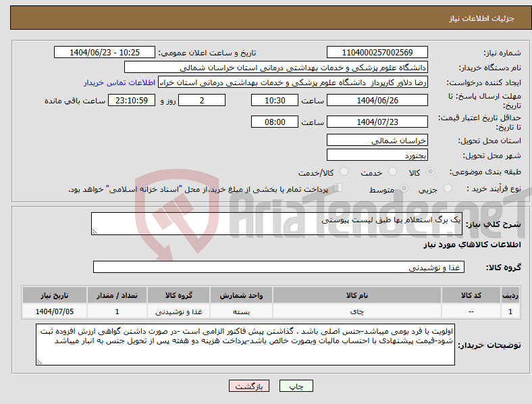Click the remaining time field 23:10:59

(x=132, y=101)
